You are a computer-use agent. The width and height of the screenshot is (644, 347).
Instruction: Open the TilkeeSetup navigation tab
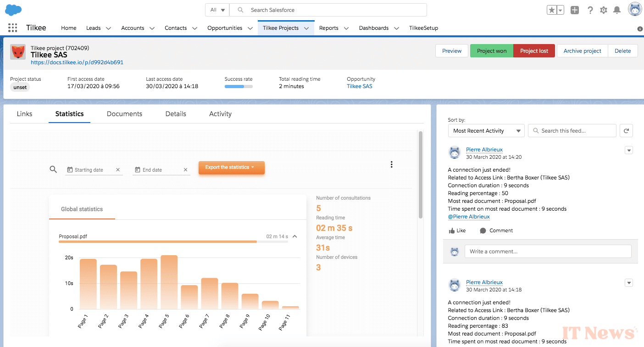point(423,28)
